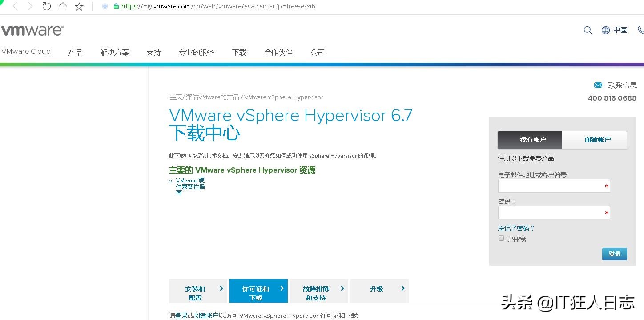Click the envelope icon beside 联系信息
The width and height of the screenshot is (644, 320).
[x=598, y=85]
